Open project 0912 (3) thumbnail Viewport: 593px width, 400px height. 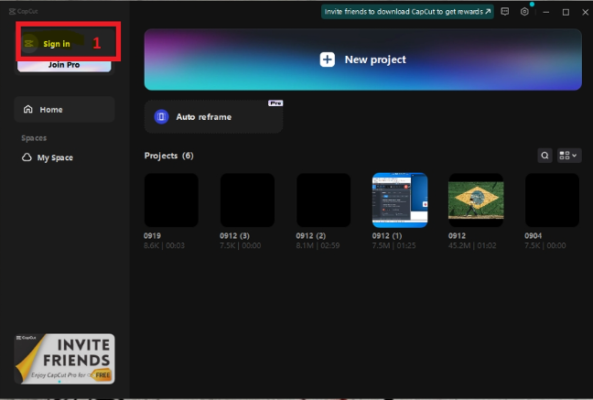click(x=247, y=200)
